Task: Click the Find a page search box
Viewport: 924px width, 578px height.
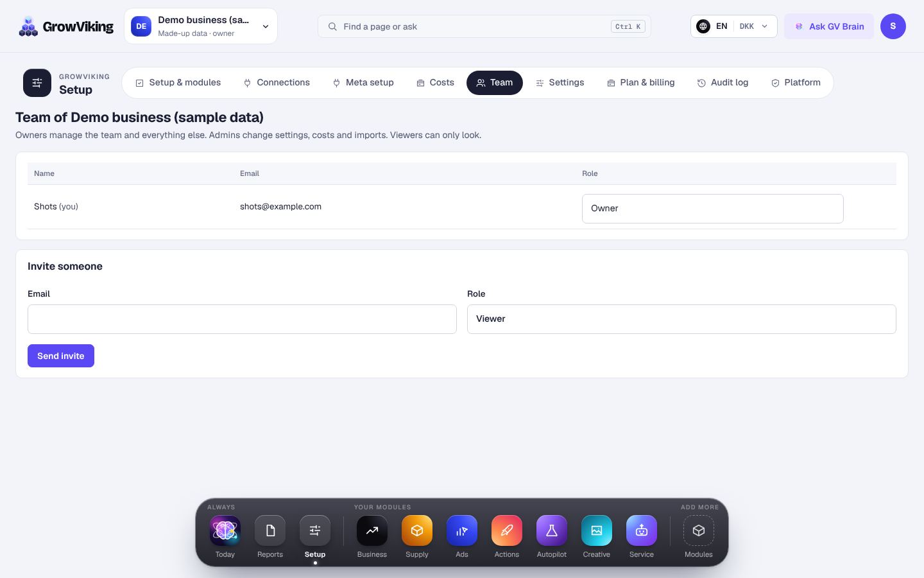Action: 484,26
